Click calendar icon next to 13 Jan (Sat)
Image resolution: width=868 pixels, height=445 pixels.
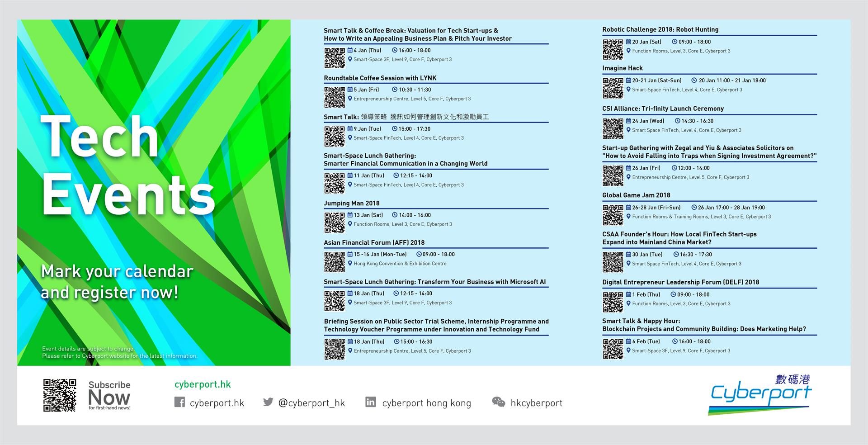point(350,215)
